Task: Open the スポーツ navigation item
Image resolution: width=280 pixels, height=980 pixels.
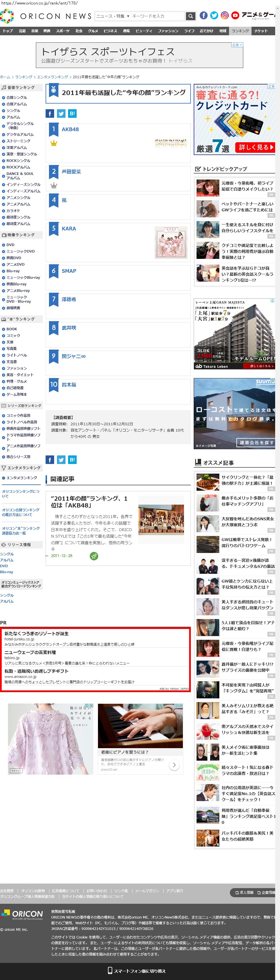Action: click(x=62, y=31)
